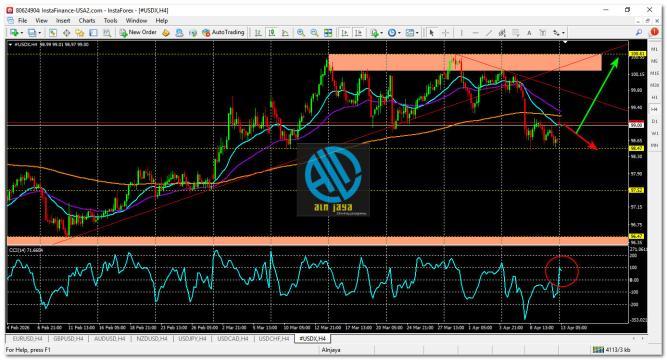Zoom out the chart with magnifier minus
This screenshot has height=360, width=667.
(x=314, y=33)
